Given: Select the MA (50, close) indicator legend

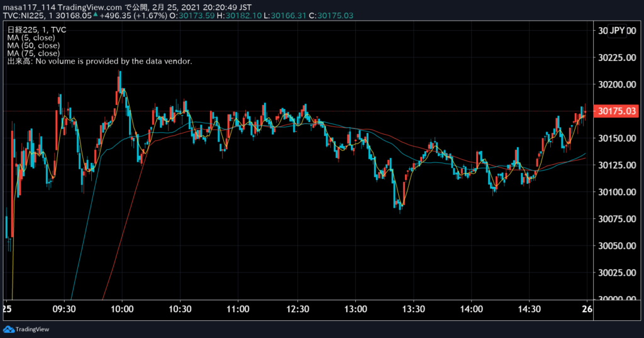Looking at the screenshot, I should [33, 46].
